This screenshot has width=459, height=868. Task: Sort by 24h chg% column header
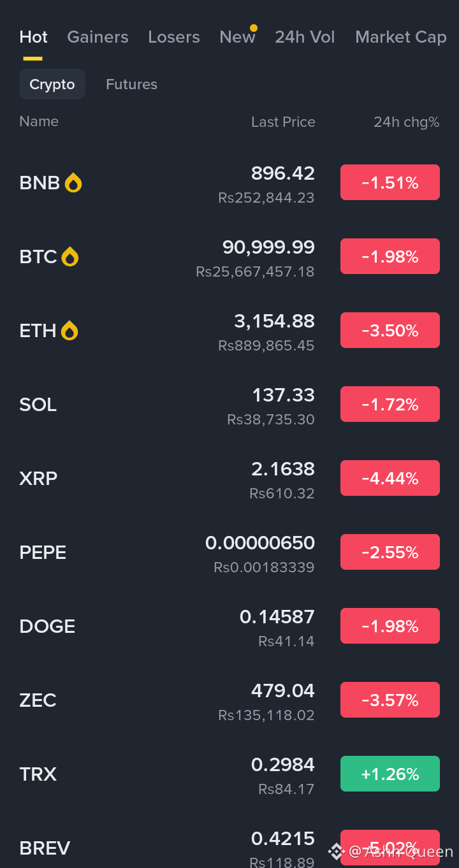(x=406, y=122)
